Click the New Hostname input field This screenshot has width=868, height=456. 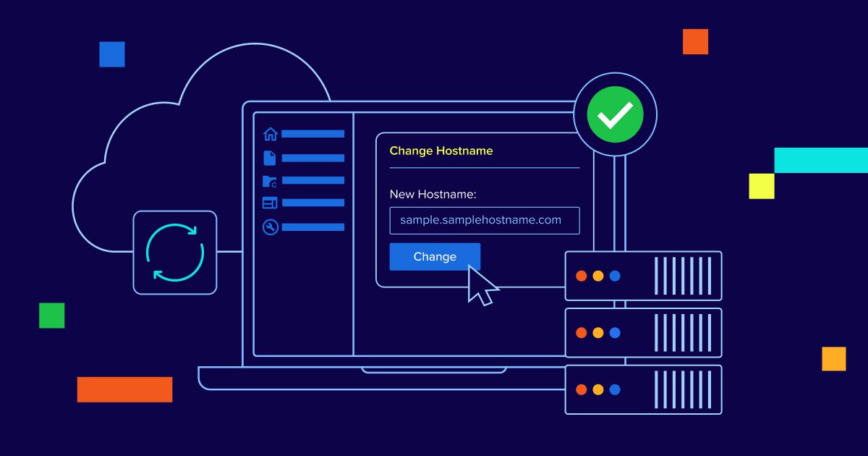click(484, 221)
